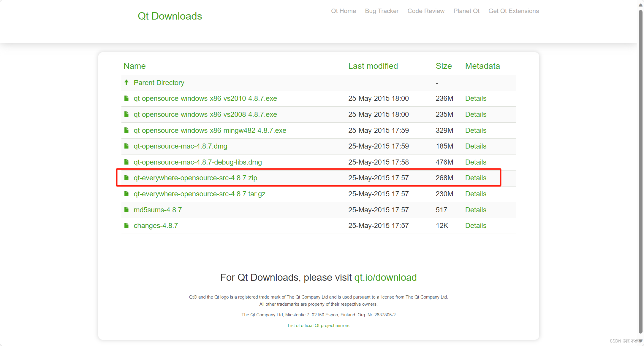Open Details for vs2008 exe row

click(476, 114)
